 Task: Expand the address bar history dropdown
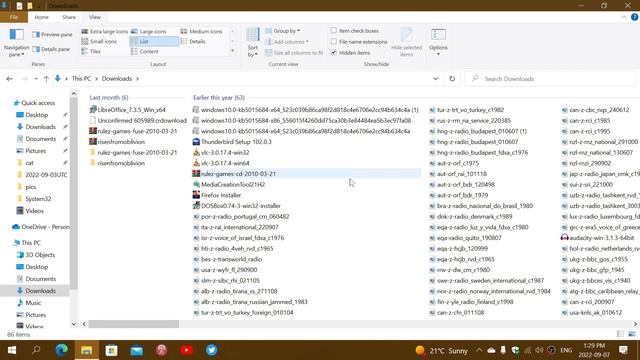pos(436,79)
